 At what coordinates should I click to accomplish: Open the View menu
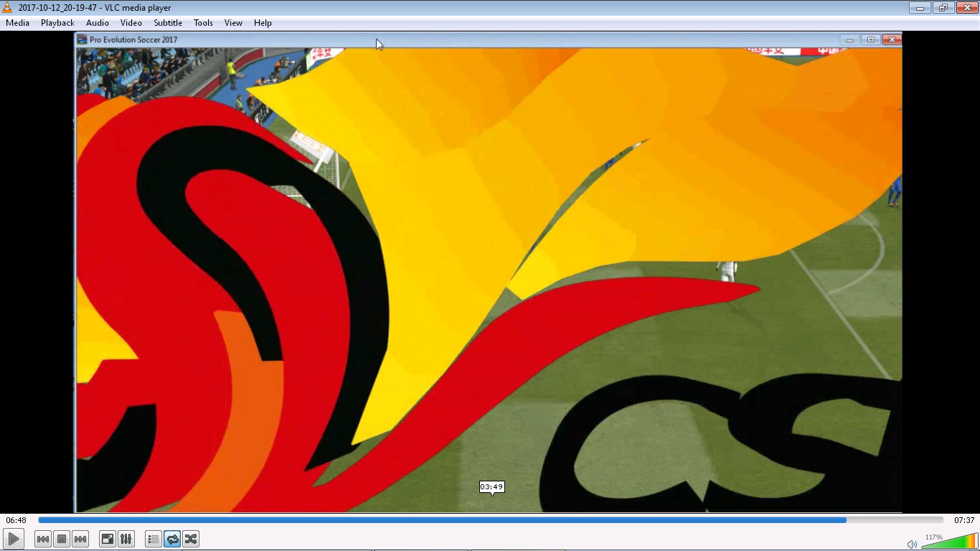[x=234, y=23]
